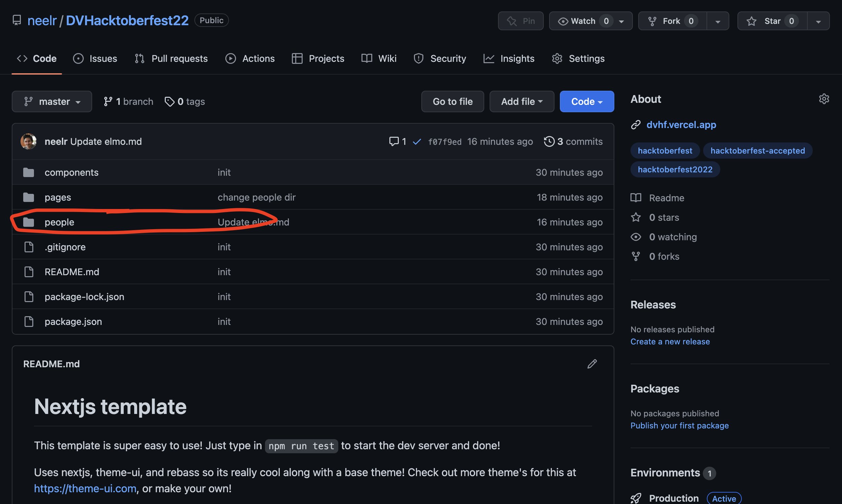Switch to the Wiki tab
Viewport: 842px width, 504px height.
click(x=379, y=58)
